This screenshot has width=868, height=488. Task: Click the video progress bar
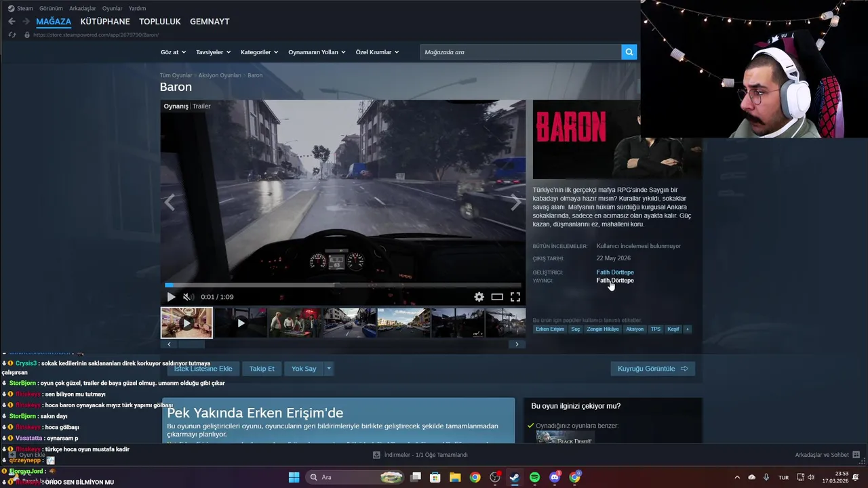[342, 285]
